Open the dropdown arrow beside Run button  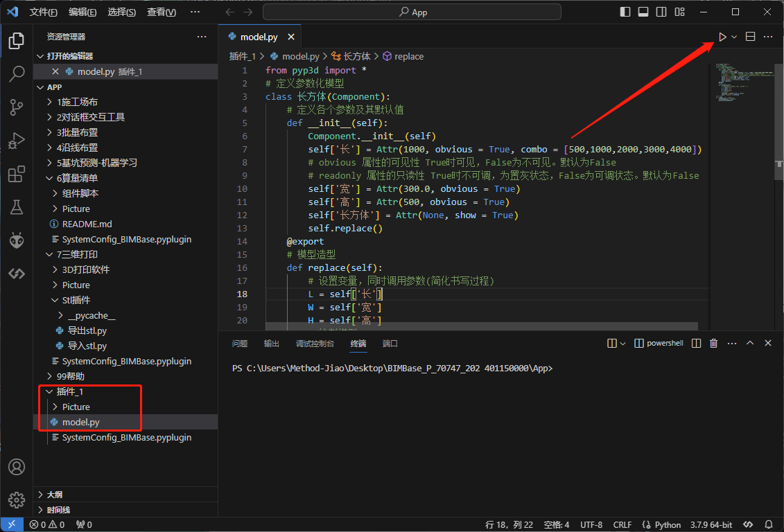pos(734,37)
